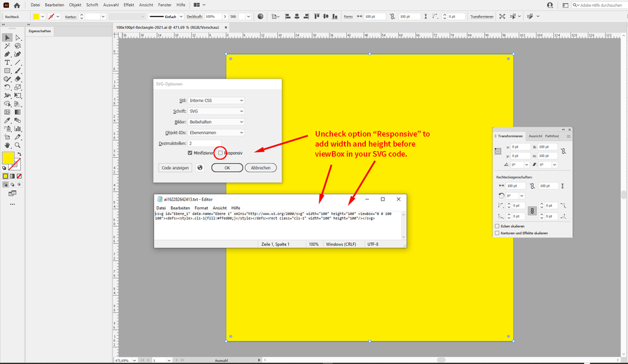Enable Ecken skalieren
Viewport: 628px width, 364px height.
point(497,226)
